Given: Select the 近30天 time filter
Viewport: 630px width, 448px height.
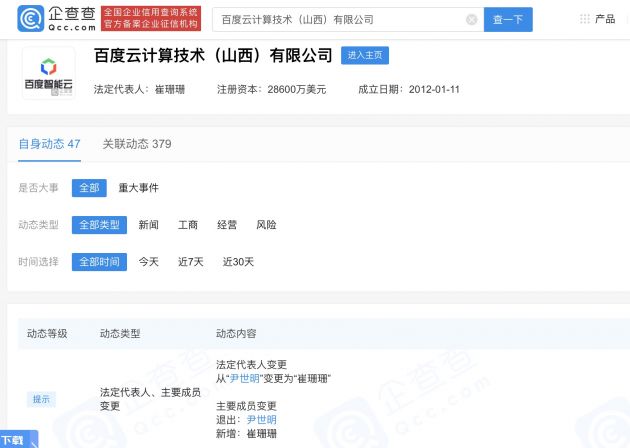Looking at the screenshot, I should [x=238, y=262].
